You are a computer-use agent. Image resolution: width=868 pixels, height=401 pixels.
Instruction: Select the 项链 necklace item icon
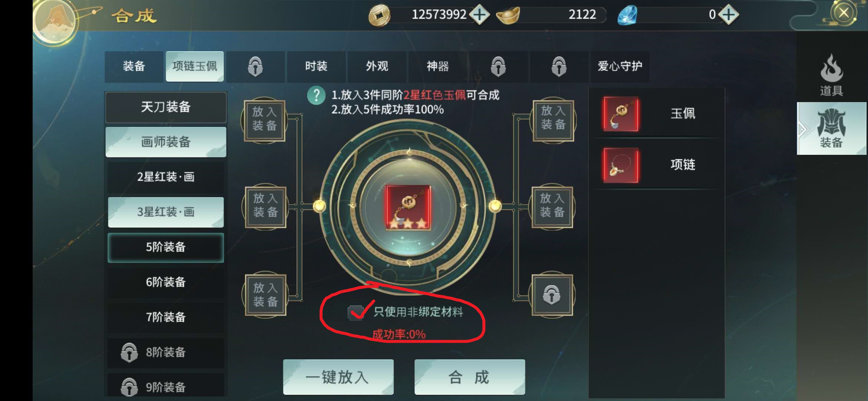click(621, 165)
